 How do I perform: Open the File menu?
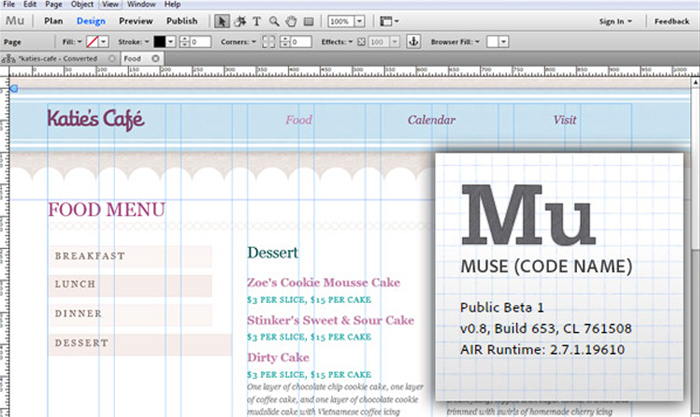click(x=9, y=4)
